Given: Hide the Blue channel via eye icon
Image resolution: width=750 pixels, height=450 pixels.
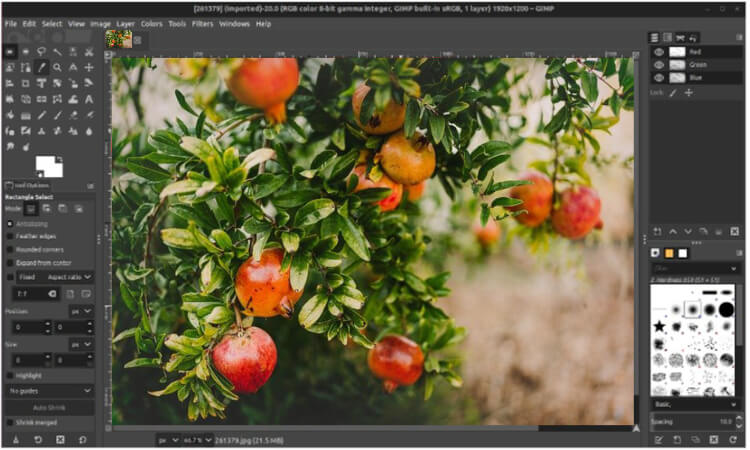Looking at the screenshot, I should click(659, 77).
